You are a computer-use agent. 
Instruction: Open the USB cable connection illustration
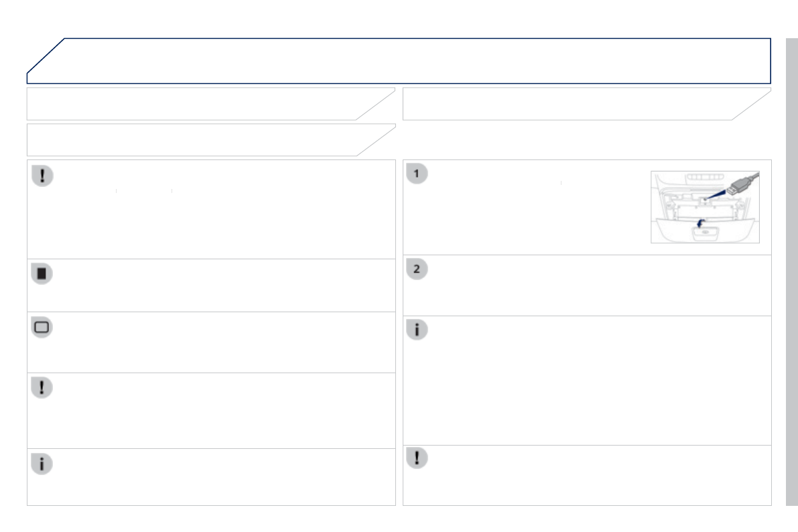705,206
